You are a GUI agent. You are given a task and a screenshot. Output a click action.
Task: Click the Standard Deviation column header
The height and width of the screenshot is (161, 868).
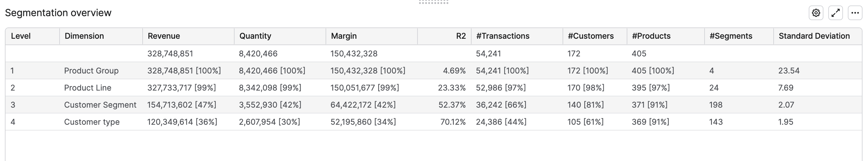coord(814,36)
